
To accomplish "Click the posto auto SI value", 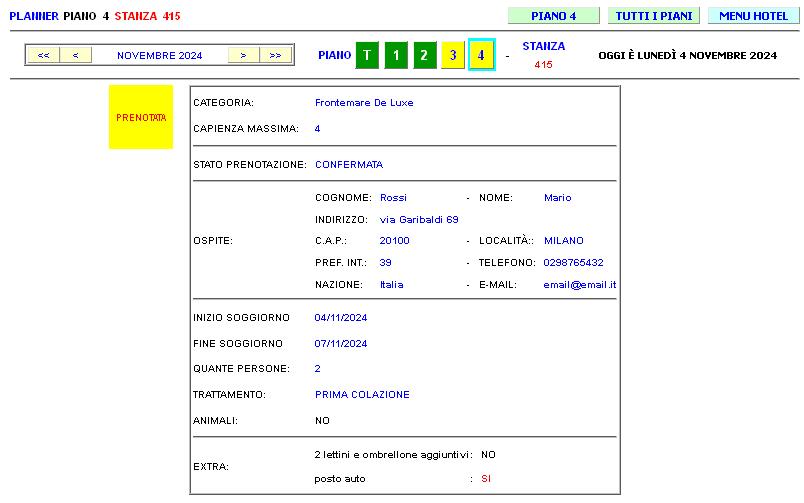I will click(486, 478).
